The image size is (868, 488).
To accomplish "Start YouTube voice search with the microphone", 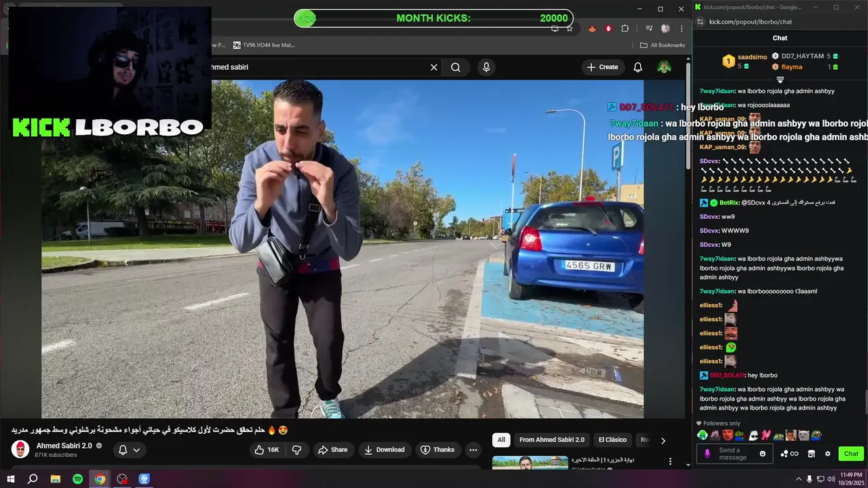I will 486,67.
